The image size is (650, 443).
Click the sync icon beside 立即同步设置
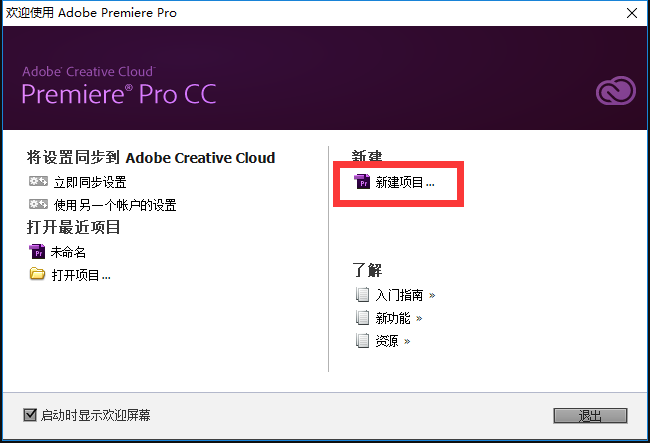[38, 181]
